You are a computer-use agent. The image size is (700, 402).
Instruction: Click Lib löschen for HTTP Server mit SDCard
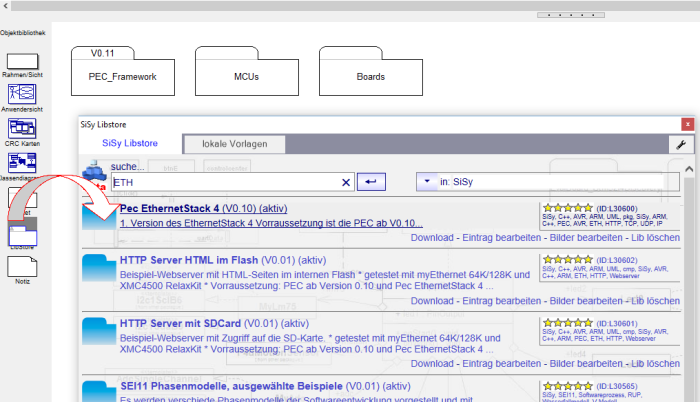click(657, 365)
